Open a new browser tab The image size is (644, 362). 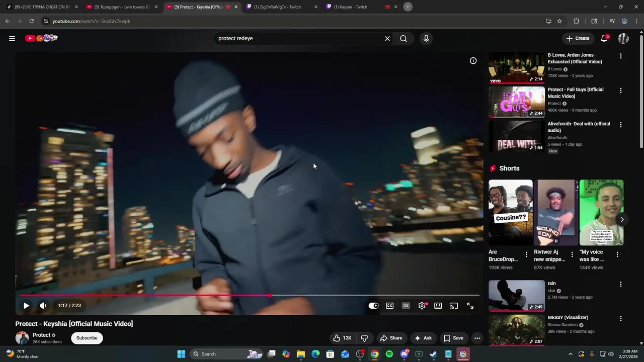[408, 7]
